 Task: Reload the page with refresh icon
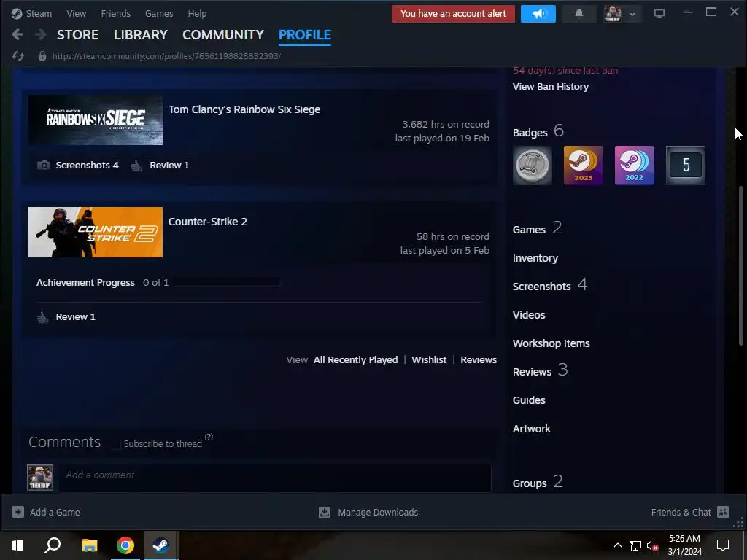click(18, 56)
